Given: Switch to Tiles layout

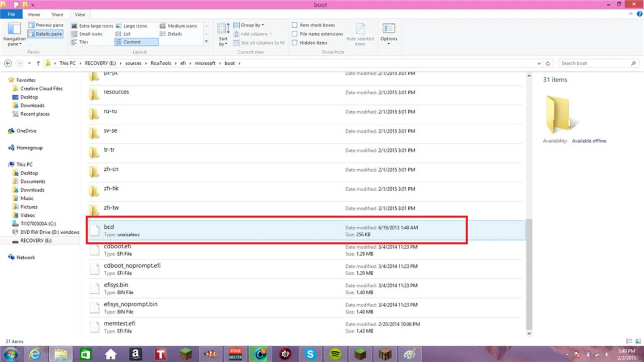Looking at the screenshot, I should pos(80,42).
